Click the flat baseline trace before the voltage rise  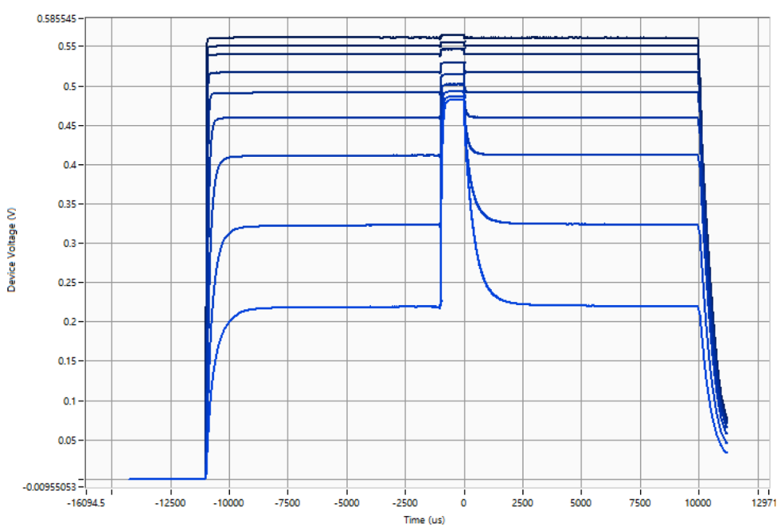(167, 479)
